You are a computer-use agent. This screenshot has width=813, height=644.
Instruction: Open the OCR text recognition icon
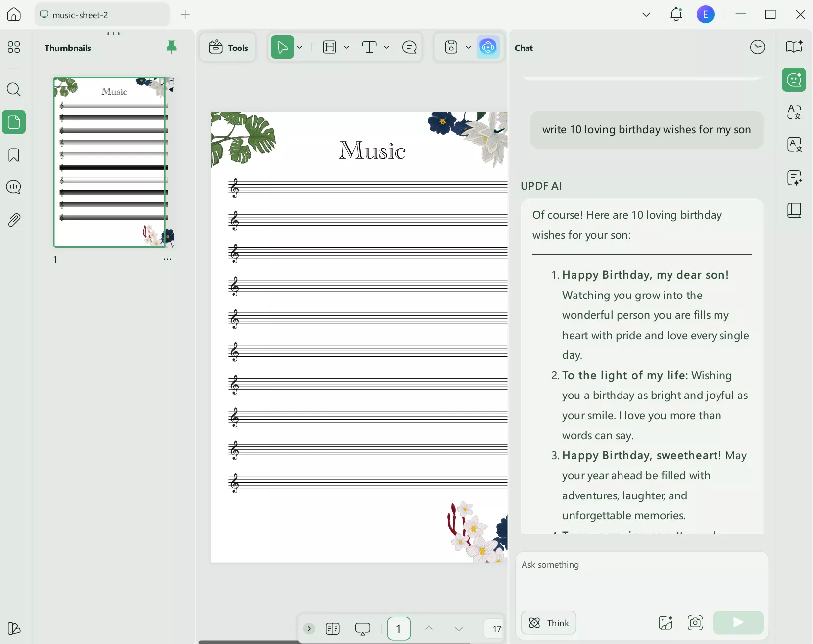point(794,145)
